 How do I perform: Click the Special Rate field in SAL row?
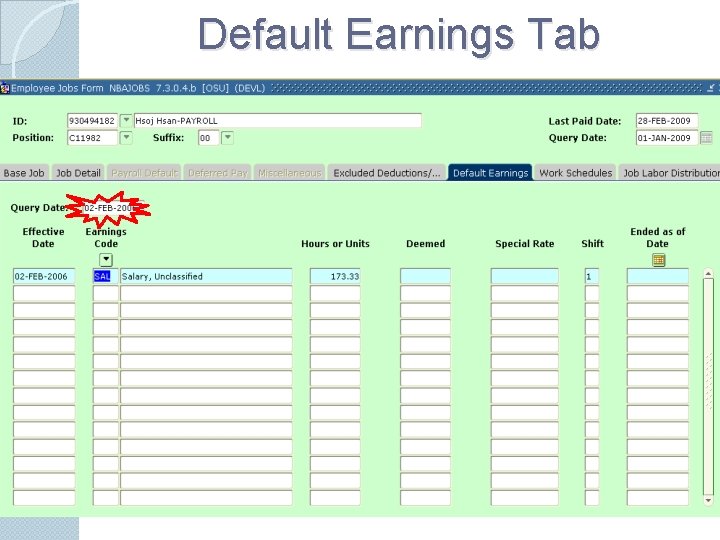coord(524,276)
